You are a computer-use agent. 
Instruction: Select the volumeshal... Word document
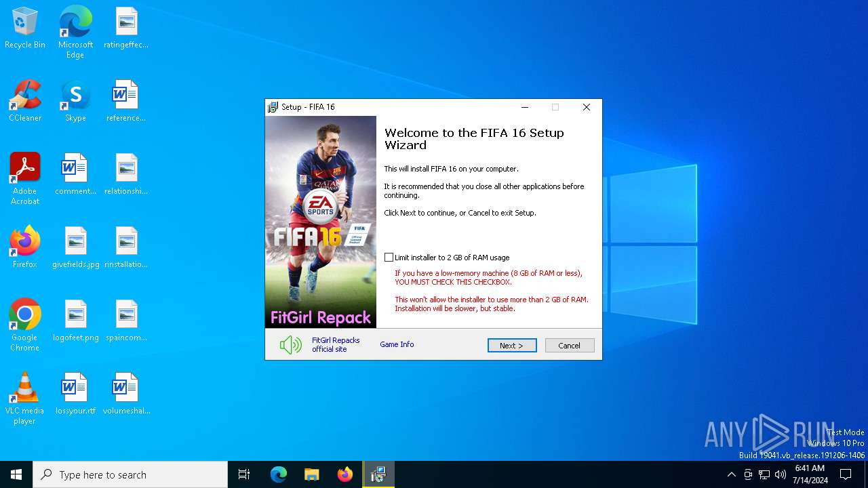[x=126, y=394]
